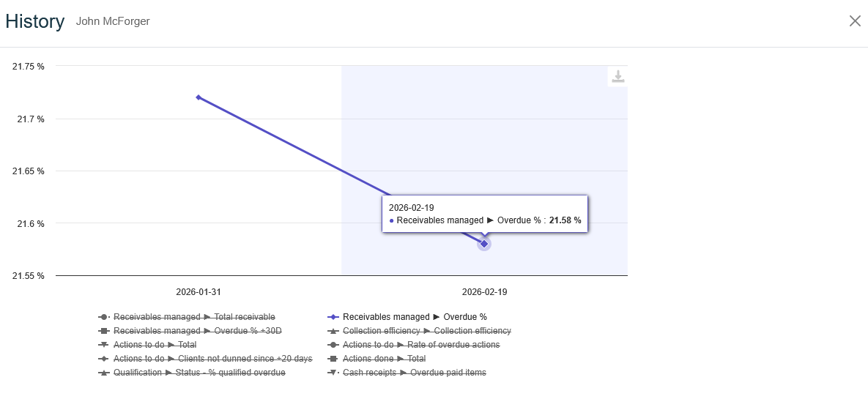Close the History dialog
The height and width of the screenshot is (399, 868).
point(854,21)
